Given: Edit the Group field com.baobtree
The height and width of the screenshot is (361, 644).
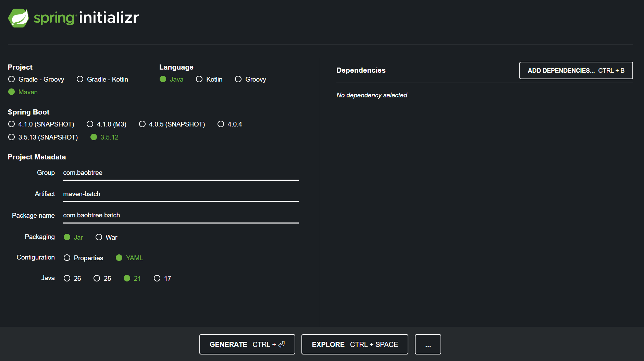Looking at the screenshot, I should click(x=181, y=173).
